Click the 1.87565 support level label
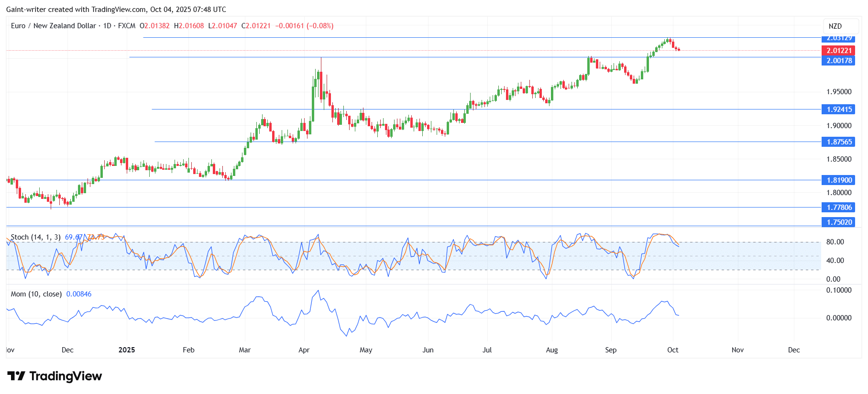 tap(839, 142)
